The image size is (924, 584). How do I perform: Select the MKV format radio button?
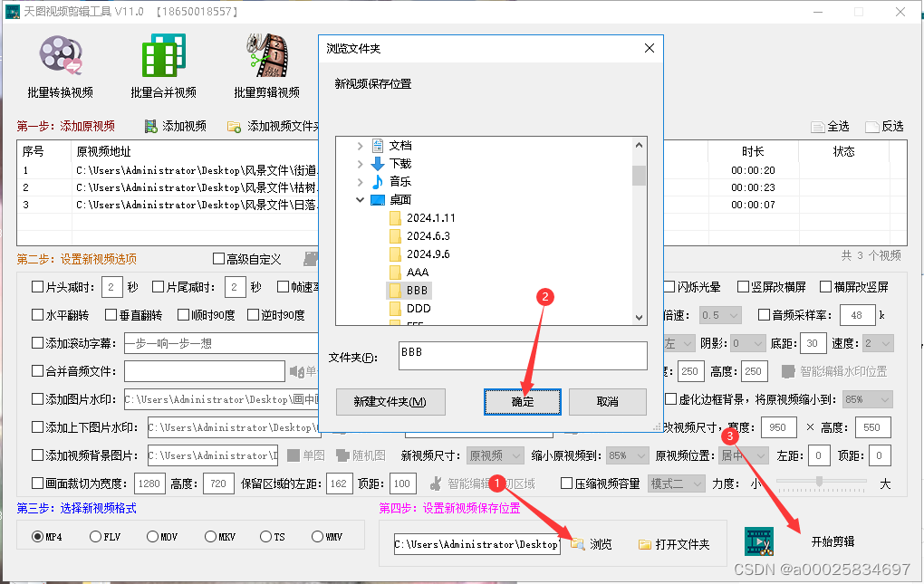pos(210,536)
